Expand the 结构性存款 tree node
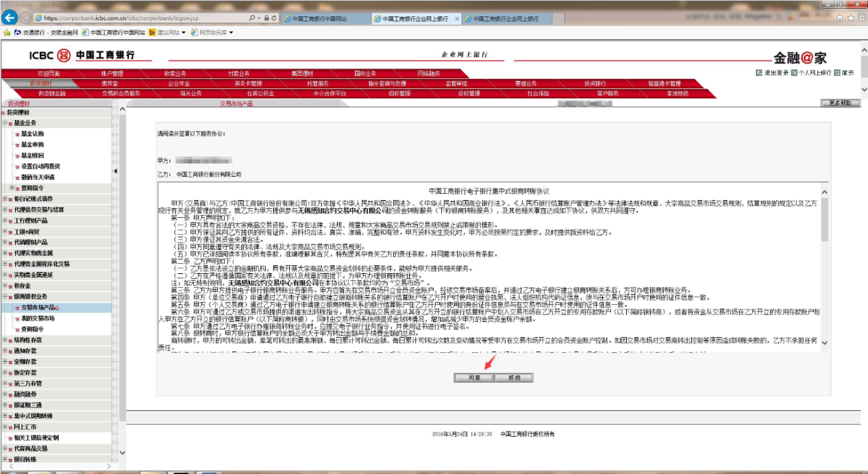868x474 pixels. pyautogui.click(x=5, y=340)
